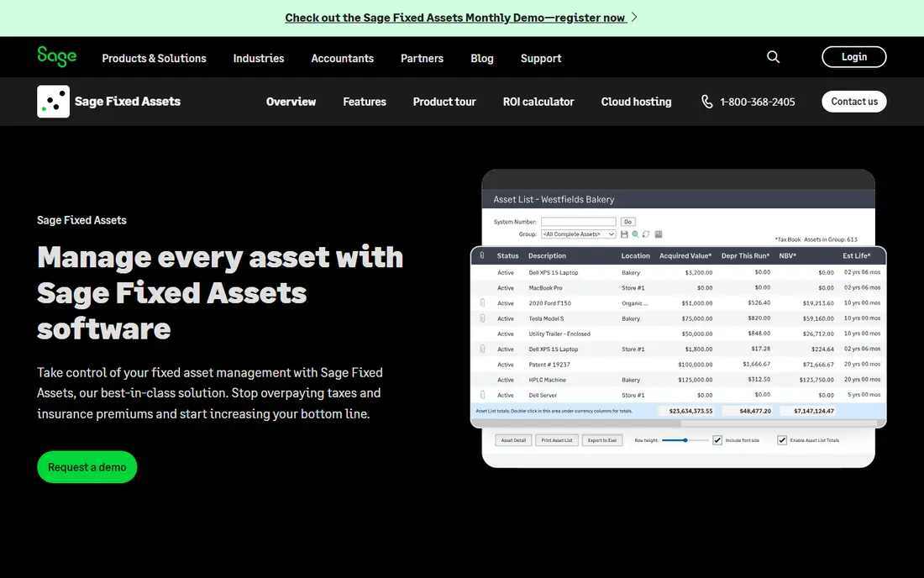Click the Sage Fixed Assets dice logo
Image resolution: width=924 pixels, height=578 pixels.
tap(53, 102)
